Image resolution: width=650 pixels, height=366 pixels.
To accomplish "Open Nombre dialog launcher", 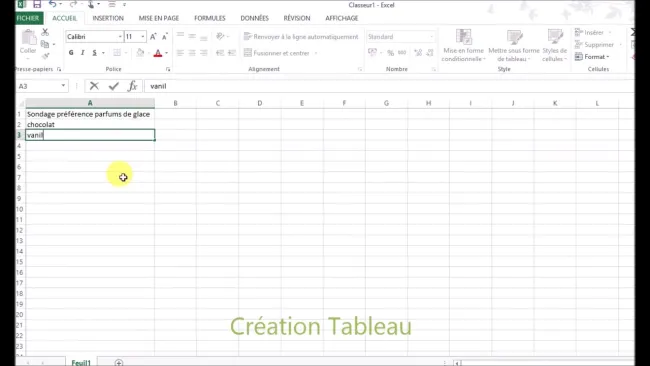I will click(x=434, y=69).
